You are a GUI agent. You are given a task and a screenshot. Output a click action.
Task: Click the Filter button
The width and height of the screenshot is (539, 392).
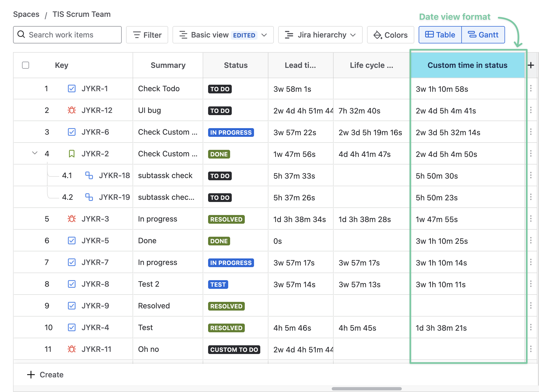147,35
